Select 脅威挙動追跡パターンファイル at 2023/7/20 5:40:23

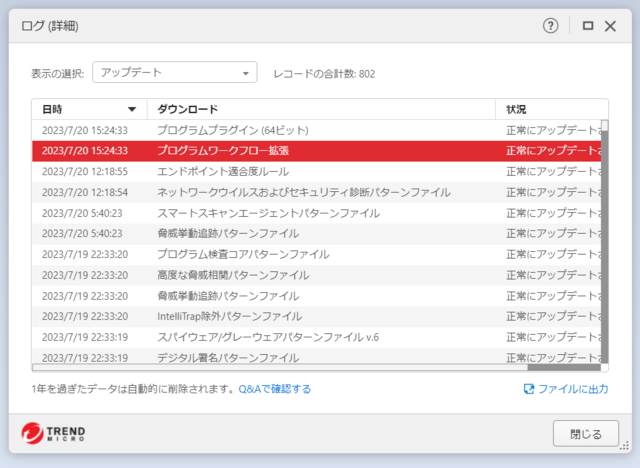click(x=316, y=234)
